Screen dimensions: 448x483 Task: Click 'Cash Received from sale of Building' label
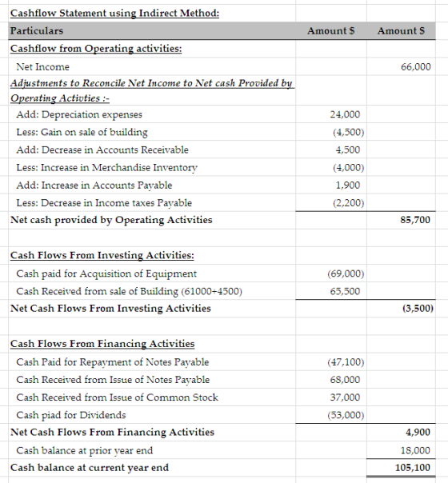click(x=129, y=291)
